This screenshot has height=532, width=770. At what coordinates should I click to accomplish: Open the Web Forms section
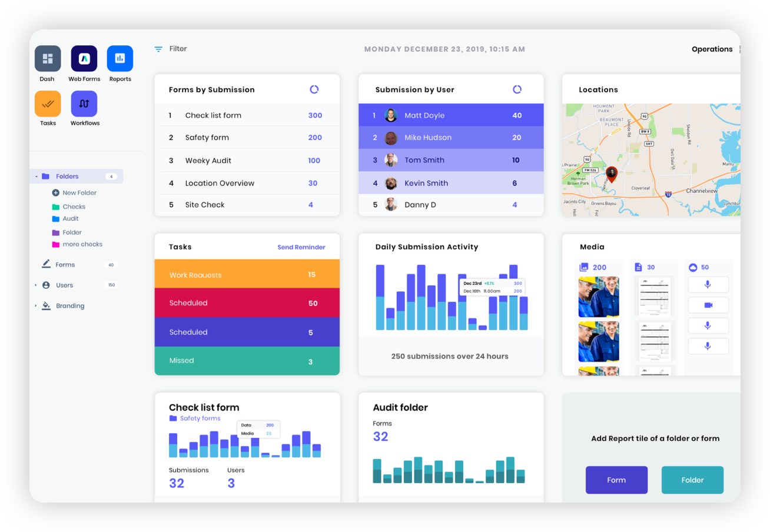pyautogui.click(x=84, y=59)
